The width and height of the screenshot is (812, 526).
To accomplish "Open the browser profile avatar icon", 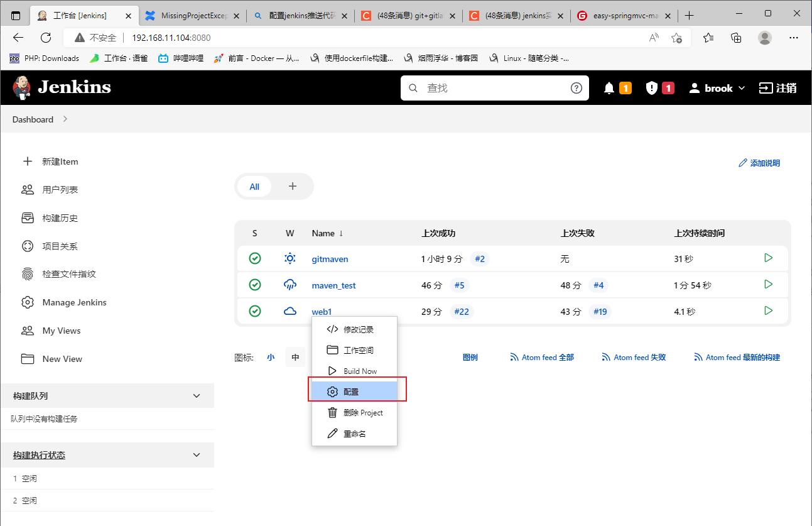I will click(765, 38).
